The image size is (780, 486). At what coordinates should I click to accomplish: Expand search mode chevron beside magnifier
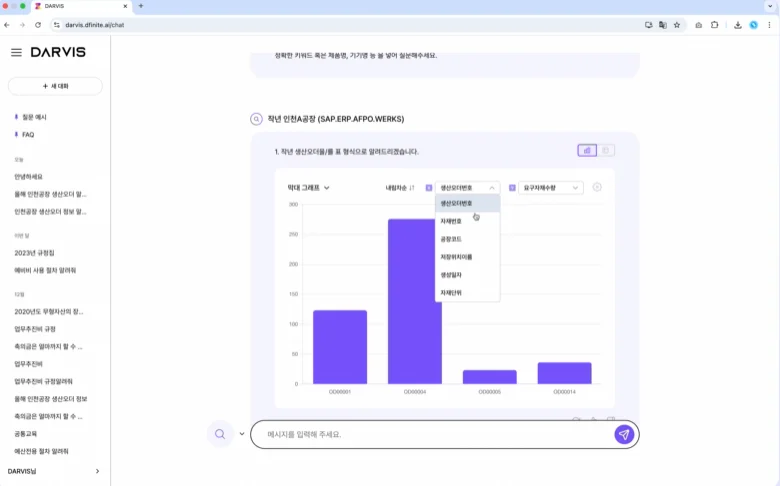(x=242, y=434)
